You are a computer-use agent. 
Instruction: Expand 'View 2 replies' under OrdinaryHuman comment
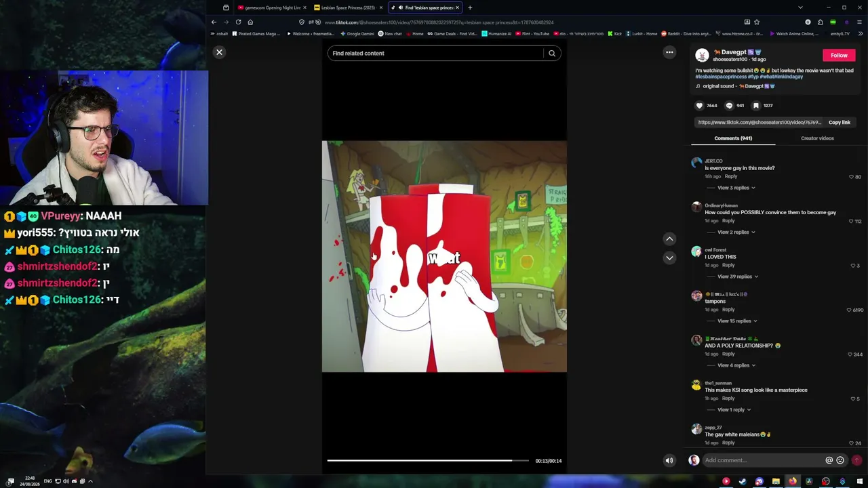coord(736,232)
